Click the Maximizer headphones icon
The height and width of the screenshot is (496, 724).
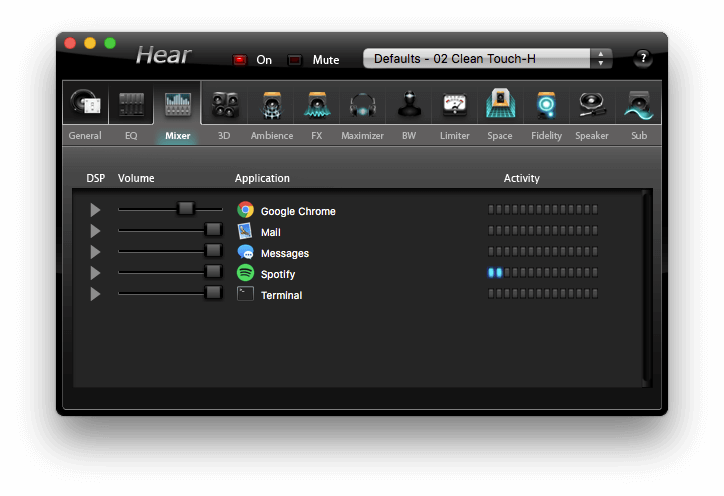coord(362,105)
